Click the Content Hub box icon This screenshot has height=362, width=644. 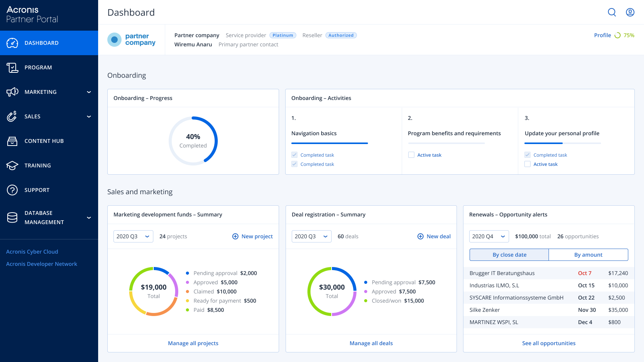(12, 141)
